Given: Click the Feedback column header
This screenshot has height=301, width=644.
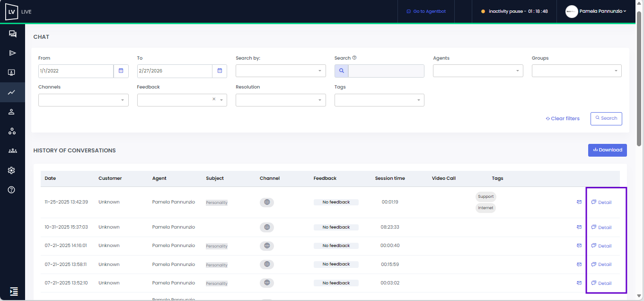Looking at the screenshot, I should pyautogui.click(x=325, y=178).
